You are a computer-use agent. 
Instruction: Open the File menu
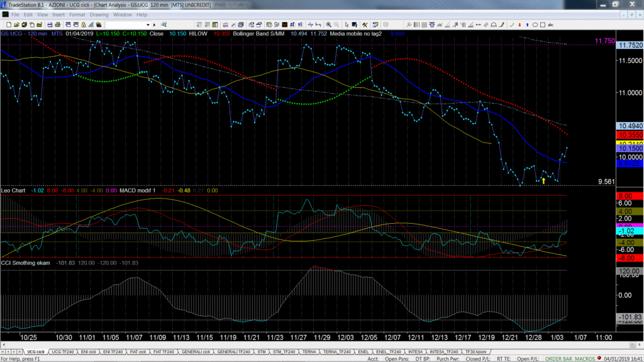point(15,14)
